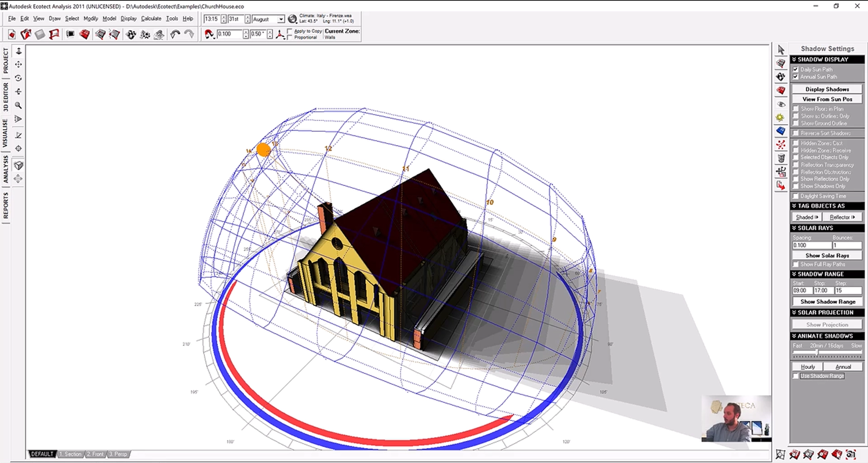The image size is (868, 463).
Task: Switch to the 3D EDITOR side tab
Action: point(5,97)
